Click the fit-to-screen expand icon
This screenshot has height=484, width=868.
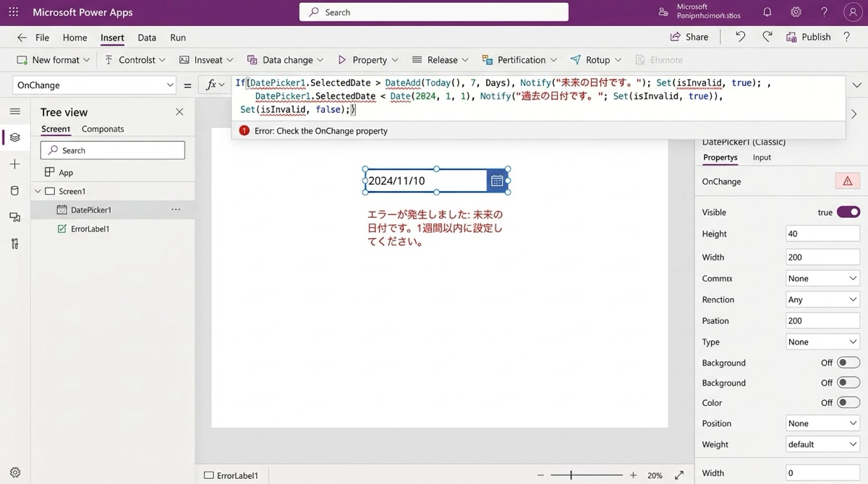point(679,475)
